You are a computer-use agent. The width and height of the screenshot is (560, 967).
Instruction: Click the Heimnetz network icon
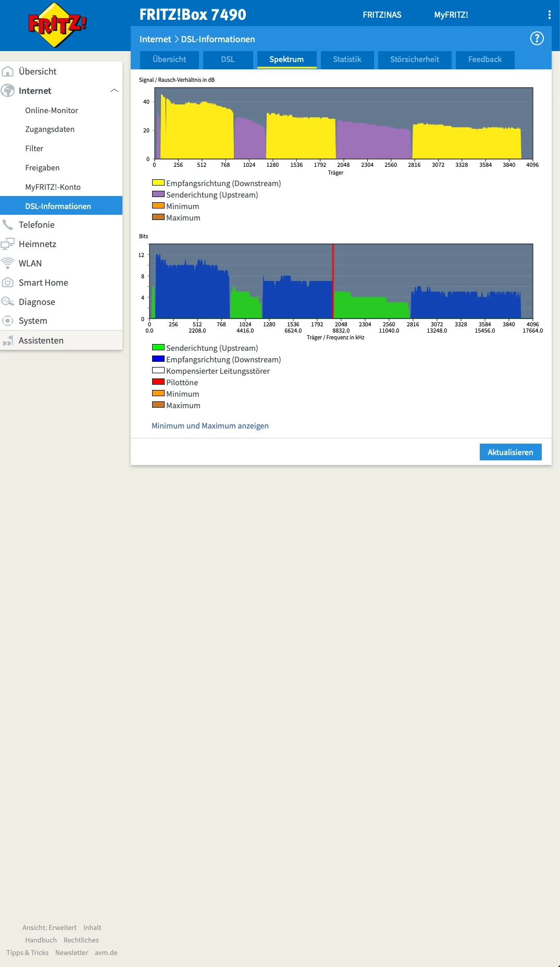[x=7, y=244]
